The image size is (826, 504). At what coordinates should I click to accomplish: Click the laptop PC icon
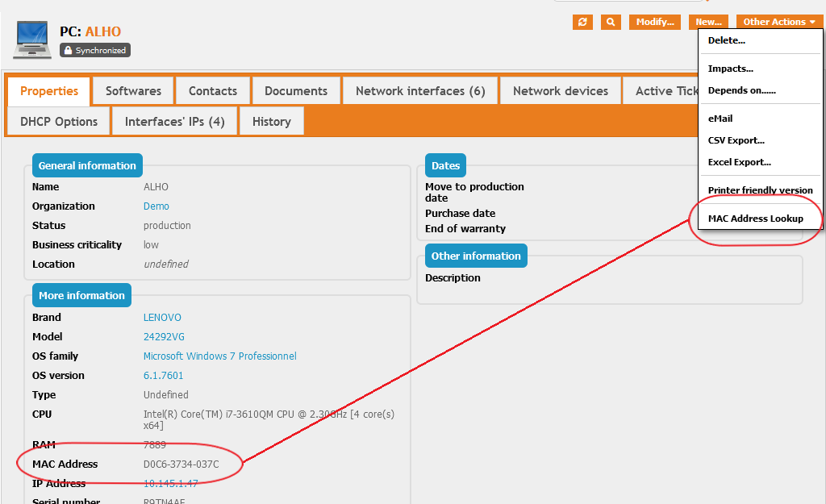32,40
